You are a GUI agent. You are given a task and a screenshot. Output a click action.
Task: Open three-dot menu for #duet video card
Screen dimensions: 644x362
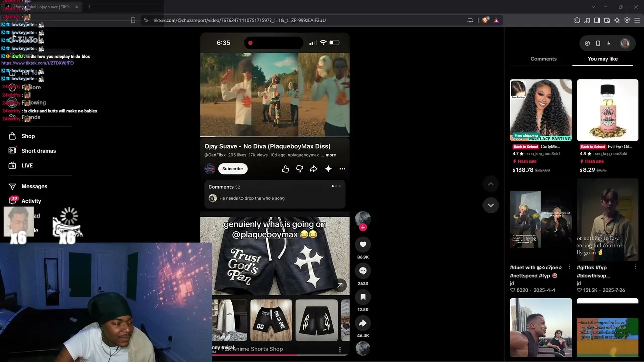[x=569, y=267]
